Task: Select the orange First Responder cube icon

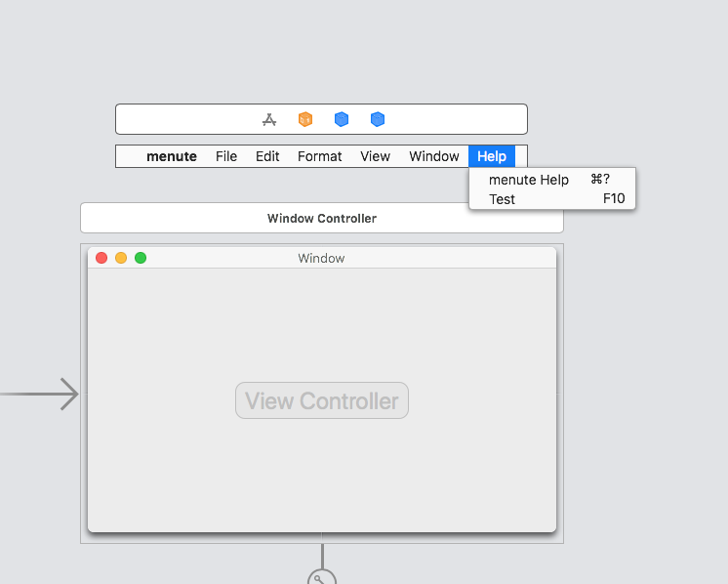Action: click(305, 119)
